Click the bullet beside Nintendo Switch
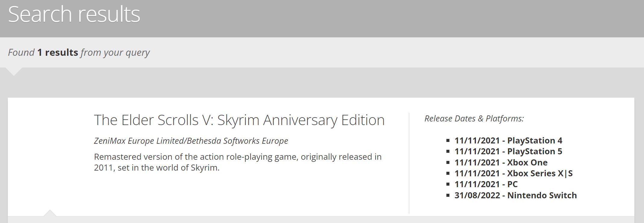The height and width of the screenshot is (223, 644). click(x=448, y=195)
